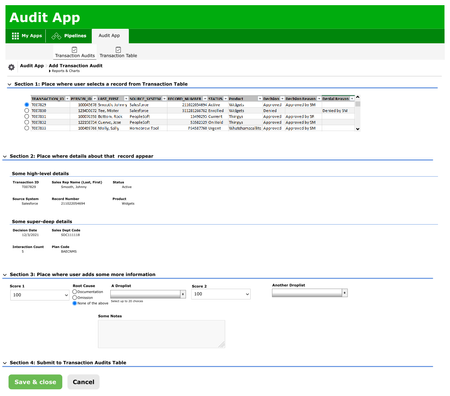
Task: Open the settings gear beside Audit App
Action: coord(11,67)
